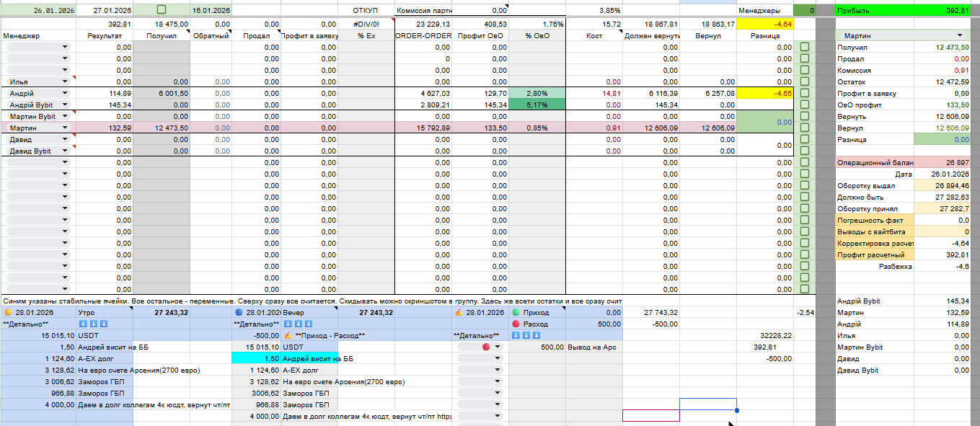Select the 27 743,32 cell right of Приход

(651, 312)
